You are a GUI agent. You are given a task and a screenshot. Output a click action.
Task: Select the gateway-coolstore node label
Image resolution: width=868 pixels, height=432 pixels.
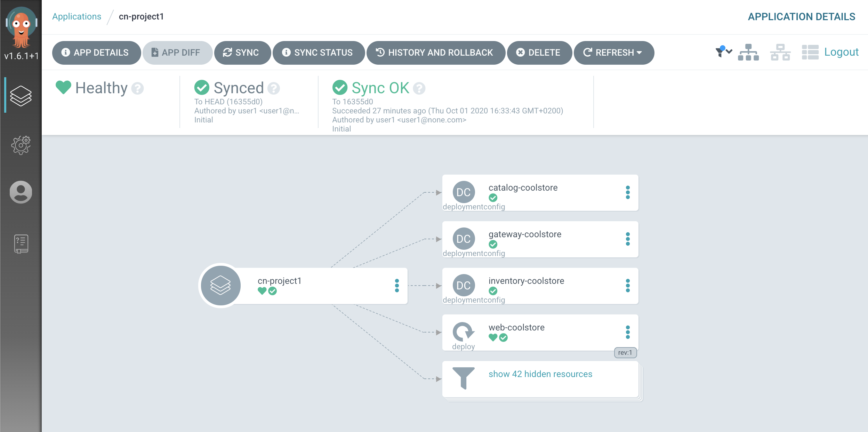click(525, 234)
